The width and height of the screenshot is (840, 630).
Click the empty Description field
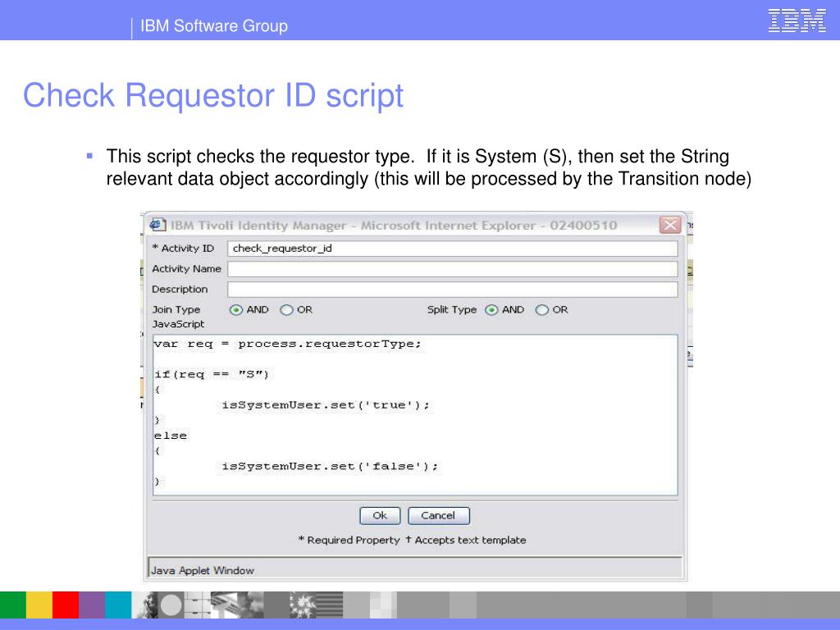click(453, 290)
